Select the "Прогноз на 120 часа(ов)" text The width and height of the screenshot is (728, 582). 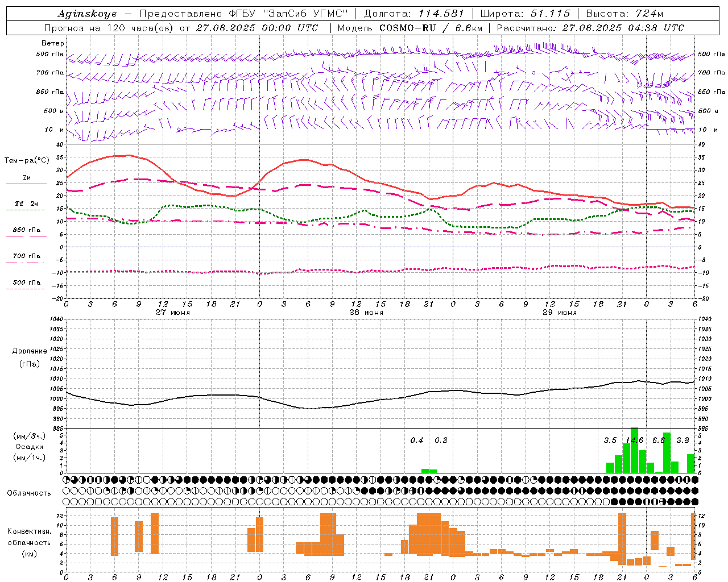click(110, 28)
